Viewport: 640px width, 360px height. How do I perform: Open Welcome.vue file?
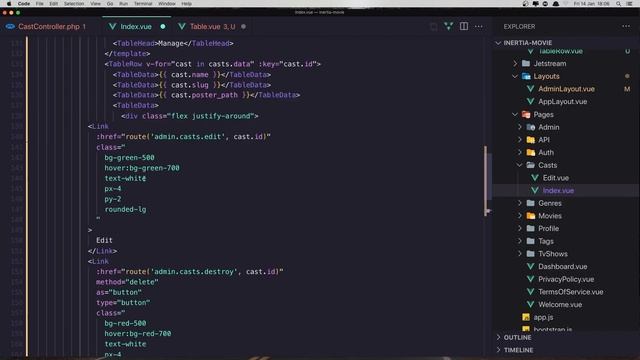560,304
